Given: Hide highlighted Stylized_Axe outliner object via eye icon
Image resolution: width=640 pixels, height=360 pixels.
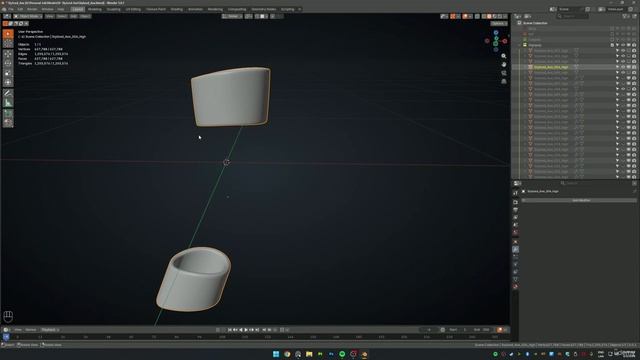Looking at the screenshot, I should click(x=623, y=67).
